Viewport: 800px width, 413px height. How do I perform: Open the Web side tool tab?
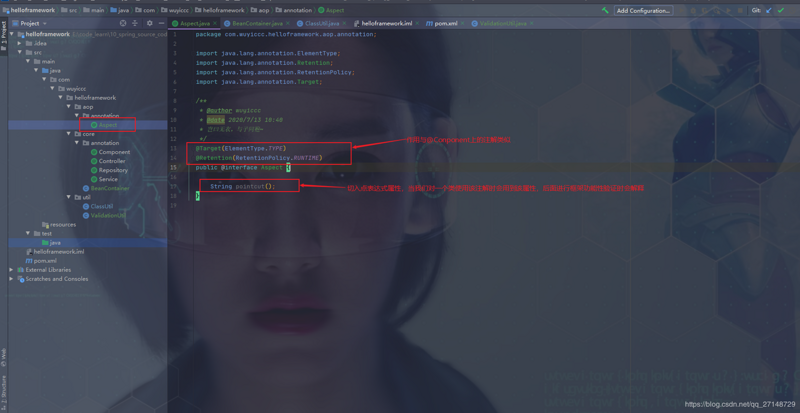[4, 355]
